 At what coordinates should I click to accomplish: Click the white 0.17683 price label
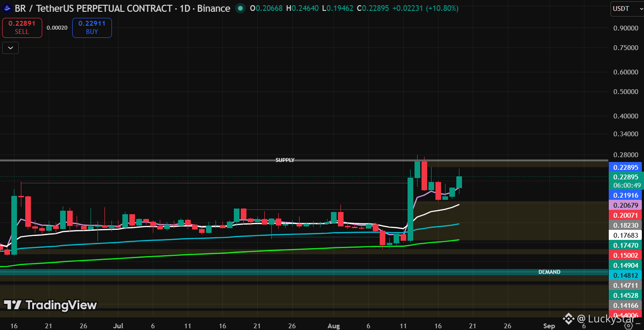click(x=626, y=236)
